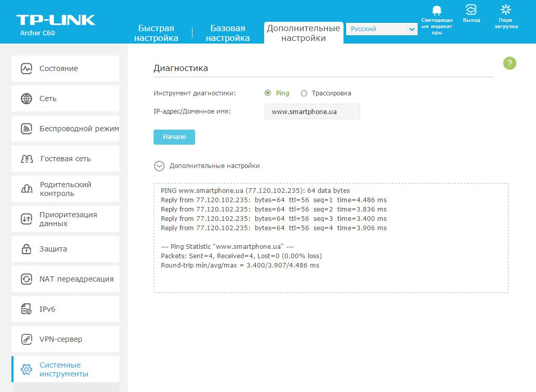
Task: Click the LED indicators lamp icon
Action: pyautogui.click(x=436, y=11)
